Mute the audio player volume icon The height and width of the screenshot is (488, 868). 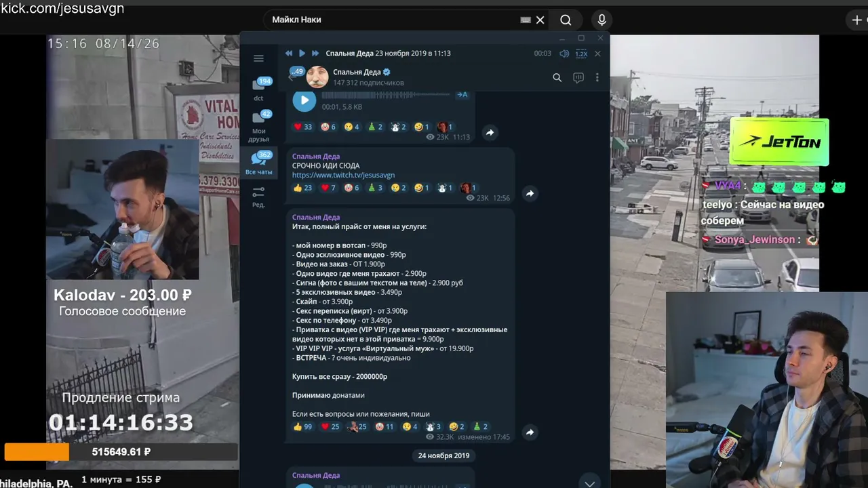(x=564, y=54)
